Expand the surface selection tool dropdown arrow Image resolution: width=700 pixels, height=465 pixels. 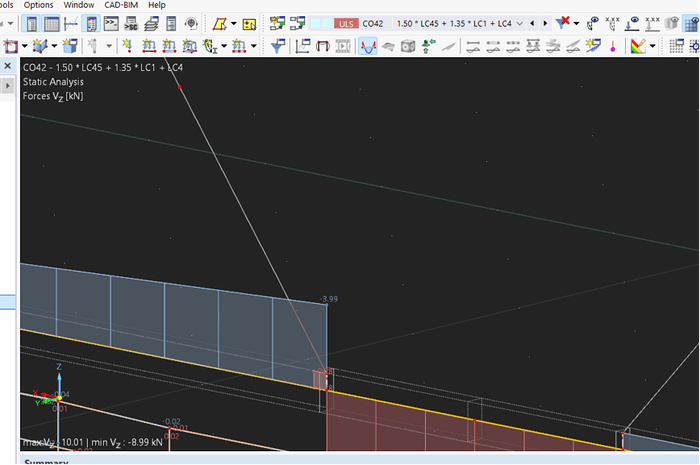(233, 24)
